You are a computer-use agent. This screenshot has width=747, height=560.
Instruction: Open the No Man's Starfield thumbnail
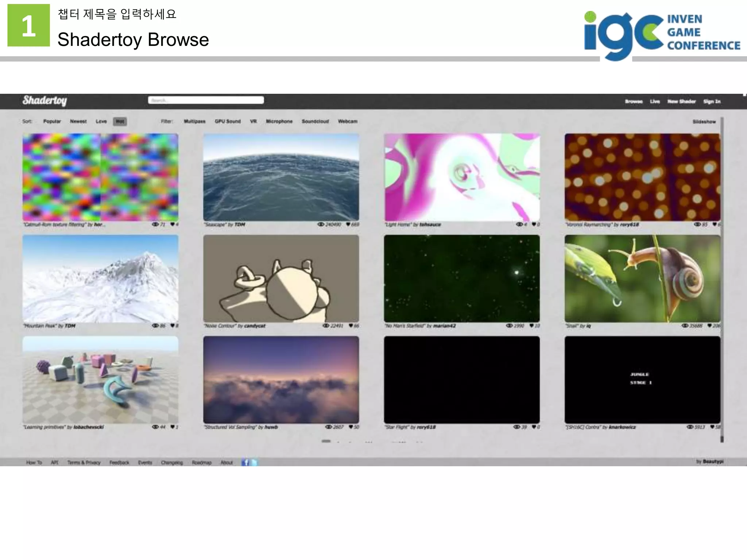pyautogui.click(x=462, y=278)
